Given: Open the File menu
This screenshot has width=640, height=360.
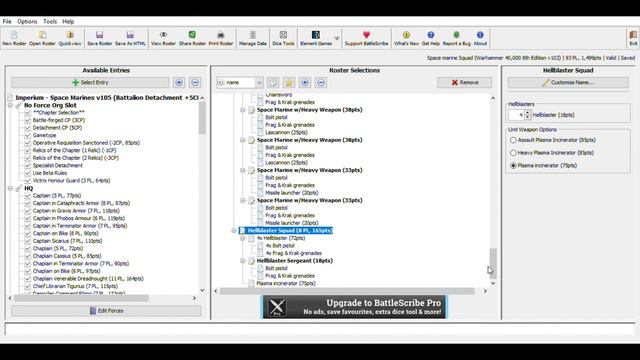Looking at the screenshot, I should (7, 21).
